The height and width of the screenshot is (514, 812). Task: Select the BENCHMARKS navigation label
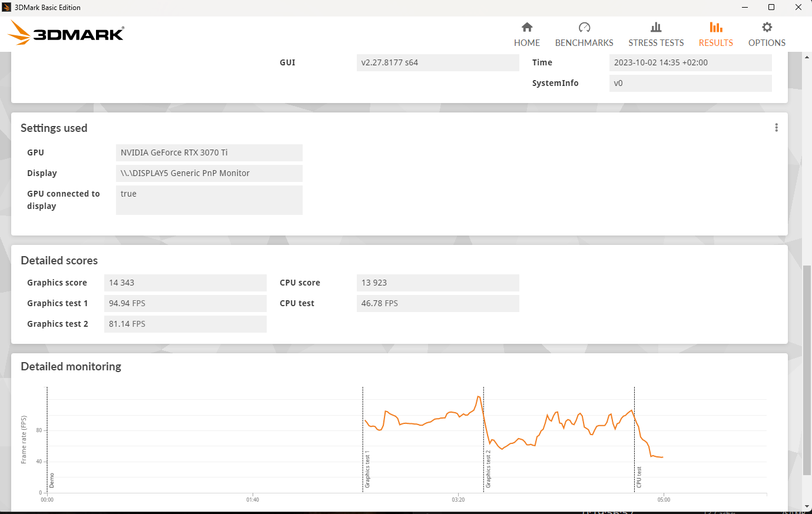pos(584,43)
